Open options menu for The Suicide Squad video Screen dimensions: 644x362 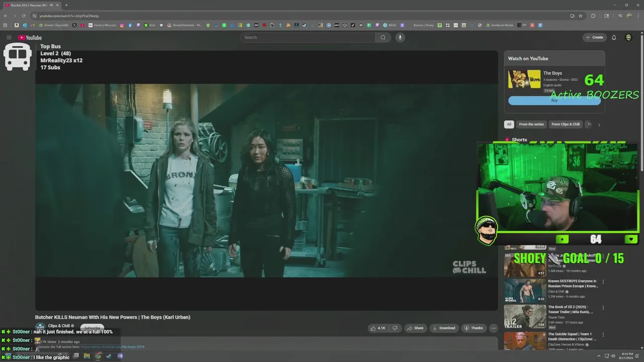pos(603,334)
